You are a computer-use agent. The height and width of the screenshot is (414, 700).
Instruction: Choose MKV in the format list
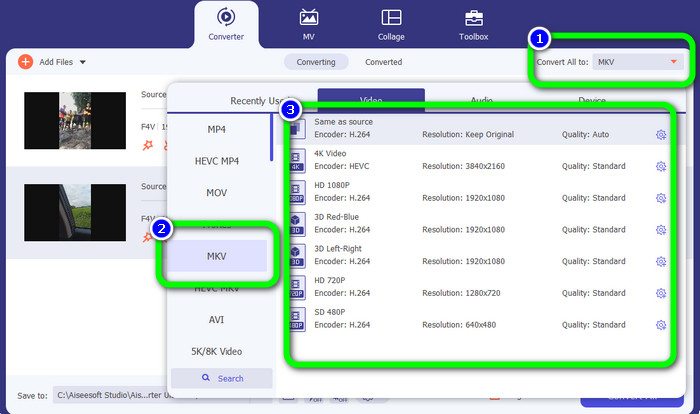[x=217, y=258]
